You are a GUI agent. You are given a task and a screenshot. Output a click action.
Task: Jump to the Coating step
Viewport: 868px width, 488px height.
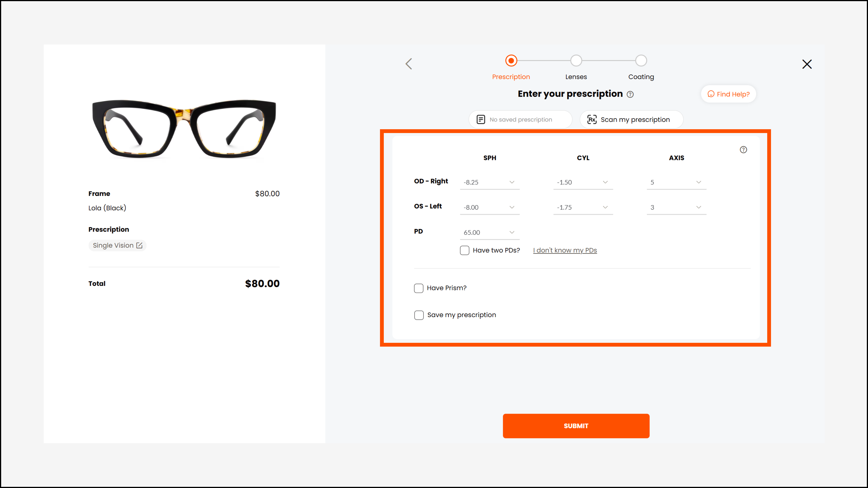[641, 61]
